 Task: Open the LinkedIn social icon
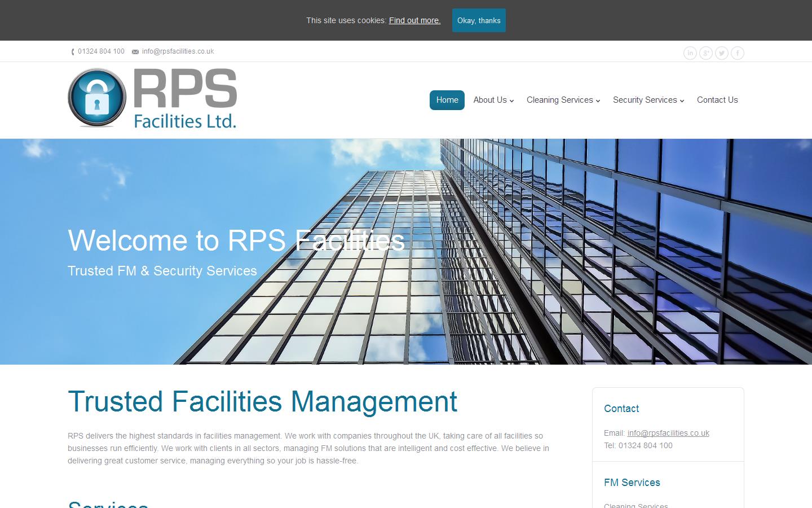(x=690, y=52)
